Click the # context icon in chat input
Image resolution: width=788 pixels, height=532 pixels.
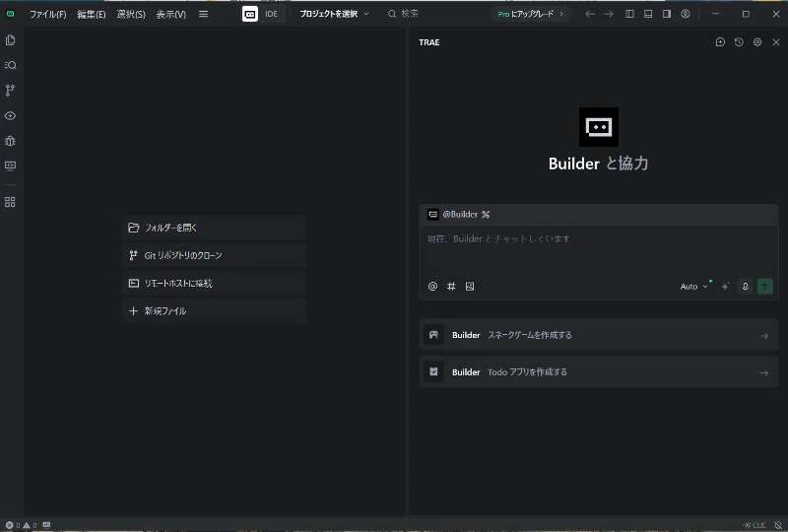tap(451, 286)
